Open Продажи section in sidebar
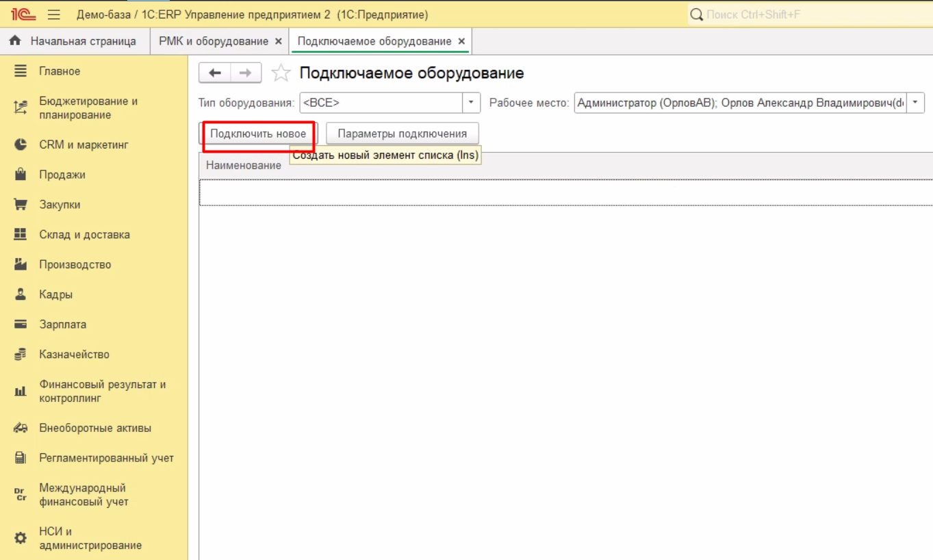The image size is (933, 560). click(x=62, y=175)
